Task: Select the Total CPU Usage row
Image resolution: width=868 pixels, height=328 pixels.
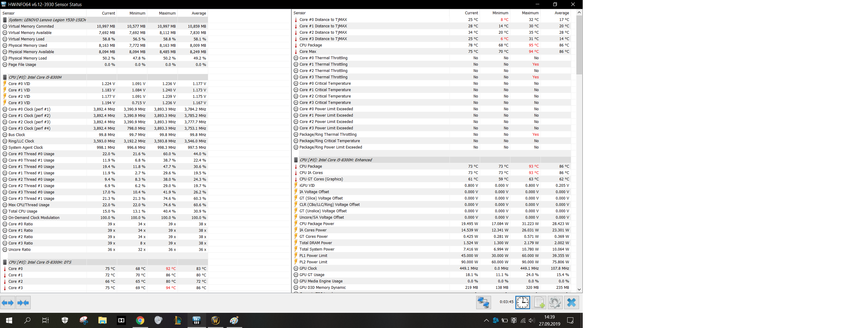Action: [x=105, y=211]
